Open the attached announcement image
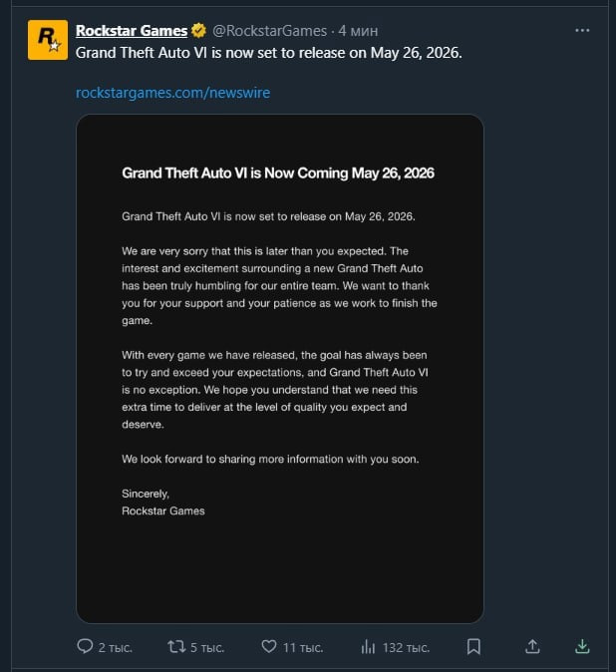The height and width of the screenshot is (672, 616). [280, 369]
